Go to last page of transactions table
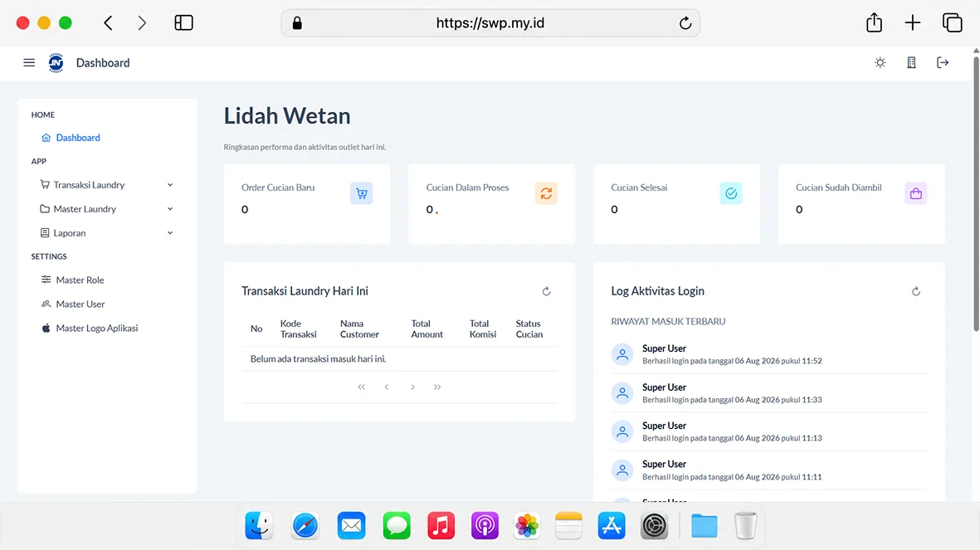980x550 pixels. (437, 387)
